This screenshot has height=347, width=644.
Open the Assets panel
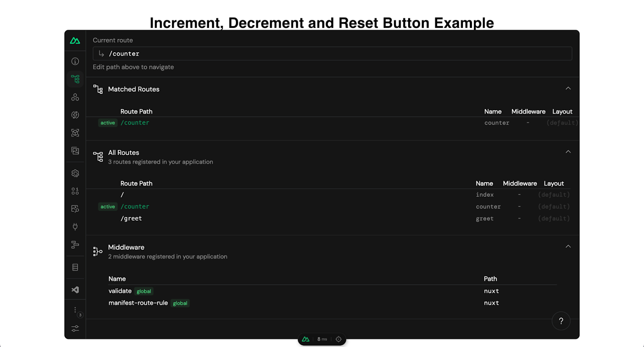click(x=75, y=151)
